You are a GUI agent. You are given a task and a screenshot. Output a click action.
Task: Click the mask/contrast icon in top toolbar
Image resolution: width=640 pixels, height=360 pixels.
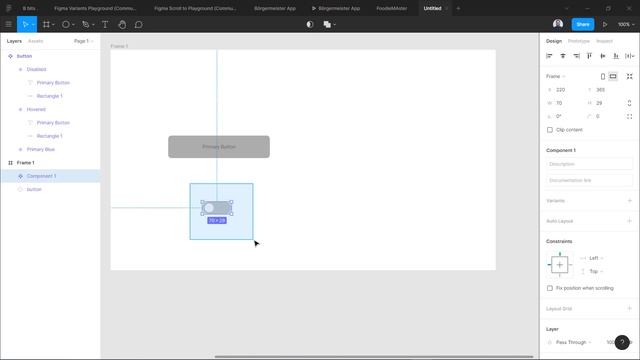click(x=310, y=24)
